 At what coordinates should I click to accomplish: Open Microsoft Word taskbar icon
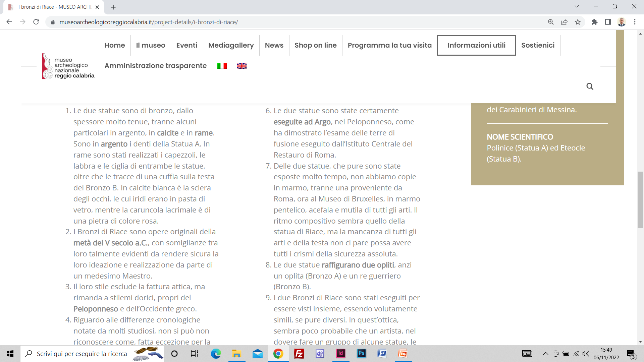coord(382,354)
